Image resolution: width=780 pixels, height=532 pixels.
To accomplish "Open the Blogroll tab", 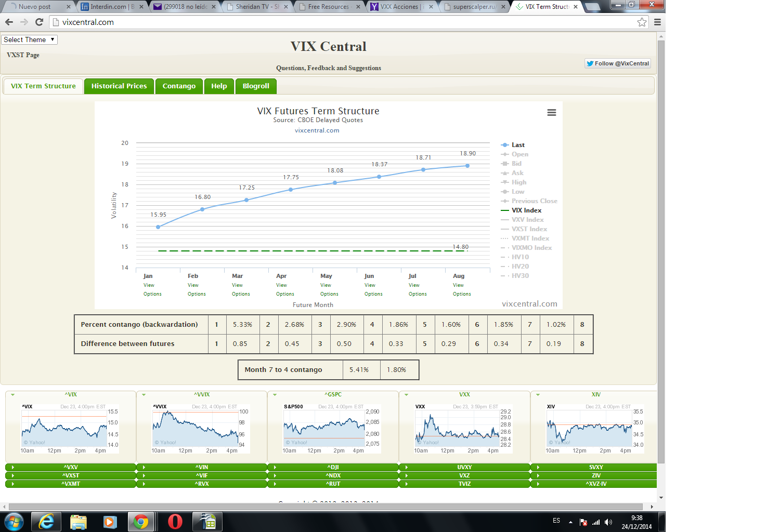I will pyautogui.click(x=256, y=86).
